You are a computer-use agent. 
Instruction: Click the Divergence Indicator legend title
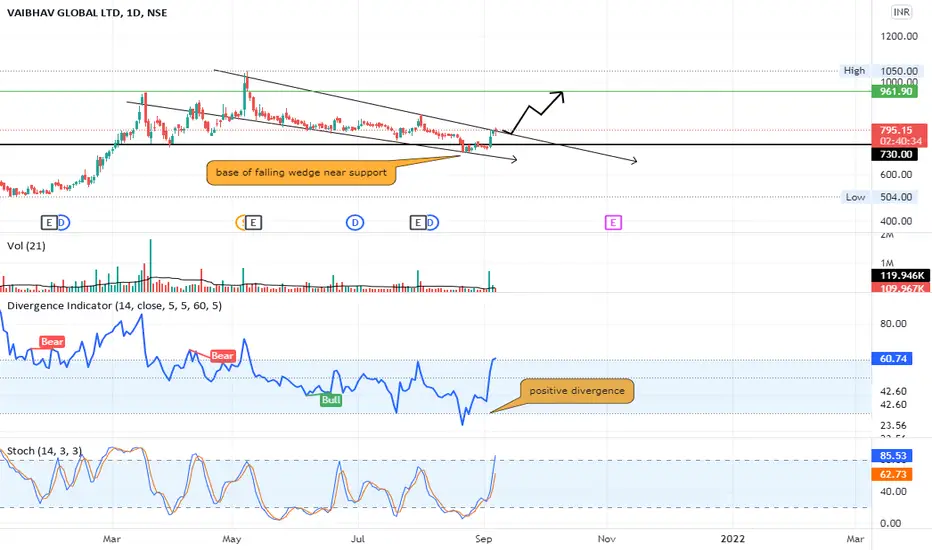coord(114,306)
